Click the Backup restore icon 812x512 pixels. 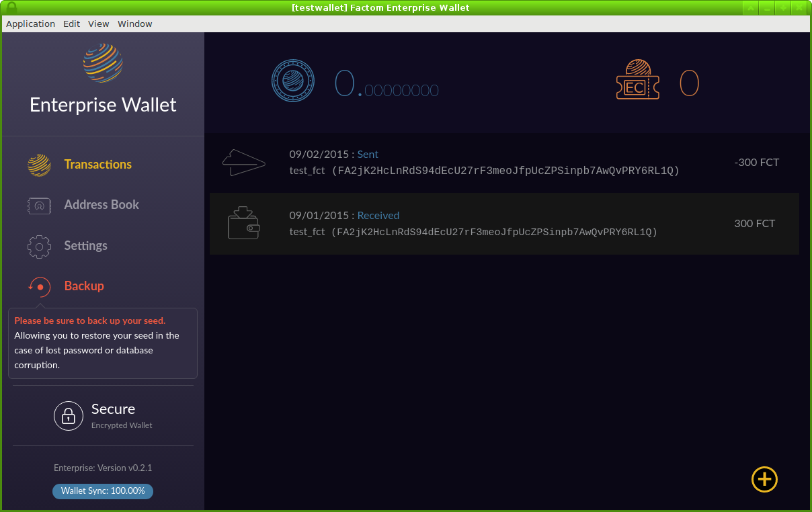click(x=39, y=286)
